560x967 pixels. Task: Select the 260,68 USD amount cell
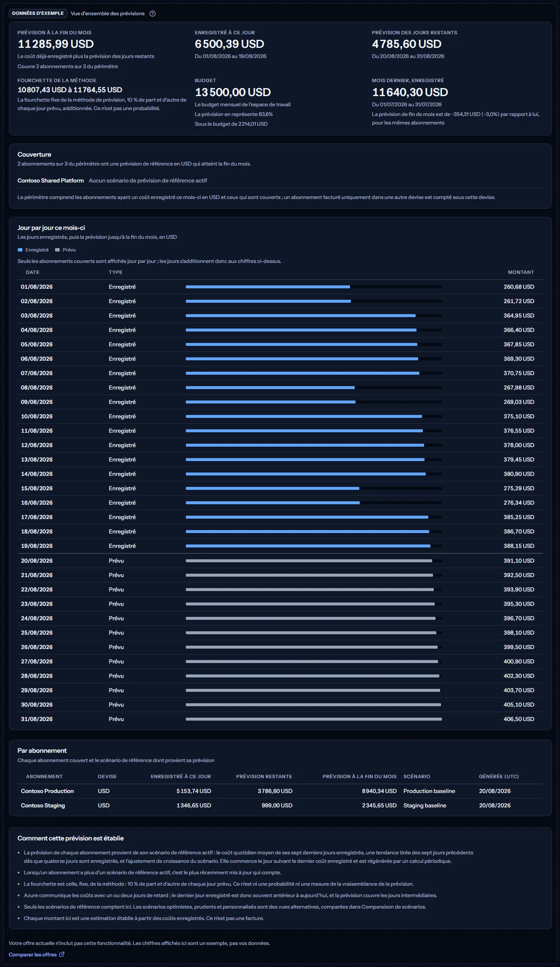tap(519, 287)
